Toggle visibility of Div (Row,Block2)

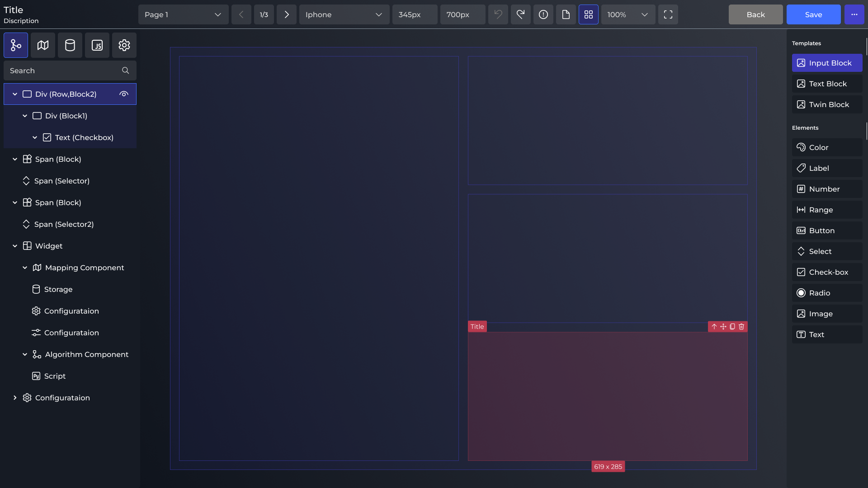[124, 94]
